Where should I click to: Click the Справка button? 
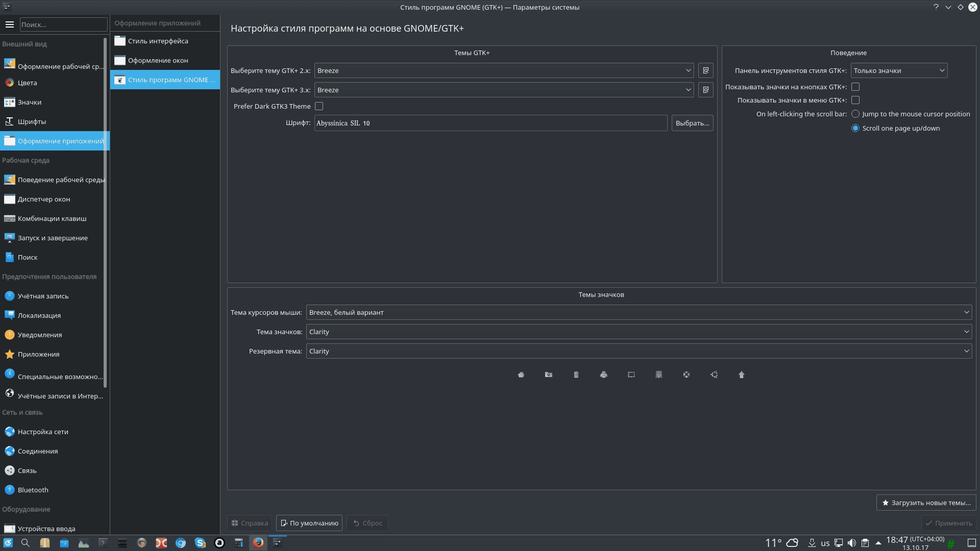click(250, 523)
